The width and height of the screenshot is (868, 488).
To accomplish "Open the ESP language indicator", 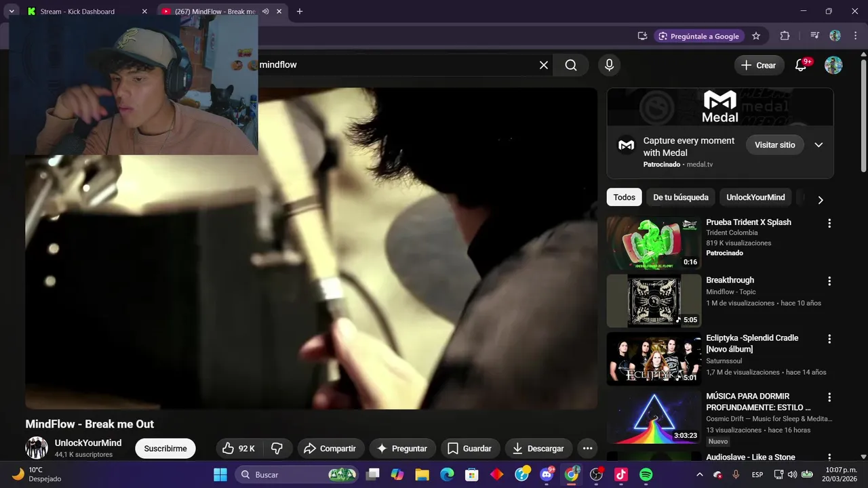I will [757, 474].
